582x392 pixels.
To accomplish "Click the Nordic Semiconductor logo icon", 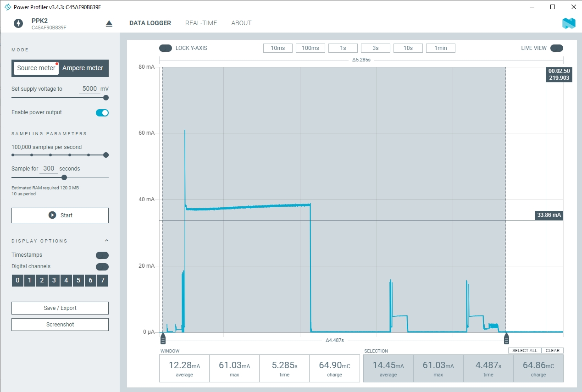I will pos(569,23).
